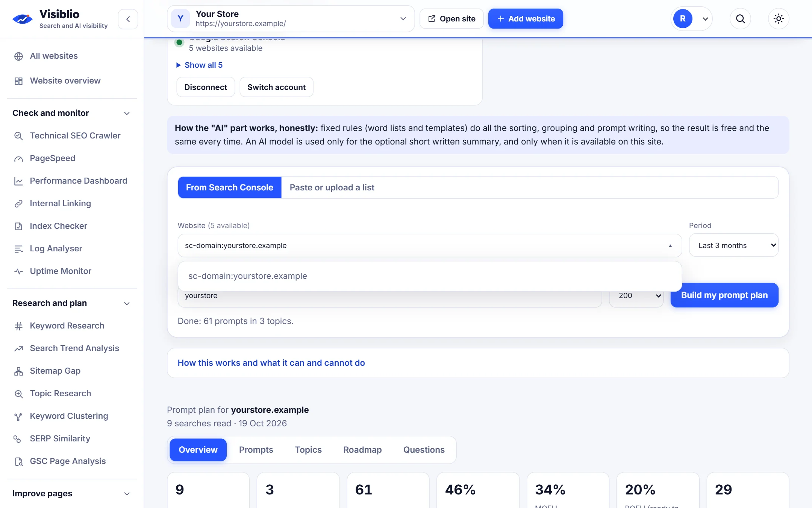The image size is (812, 508).
Task: Expand Show all 5 websites
Action: [x=200, y=65]
